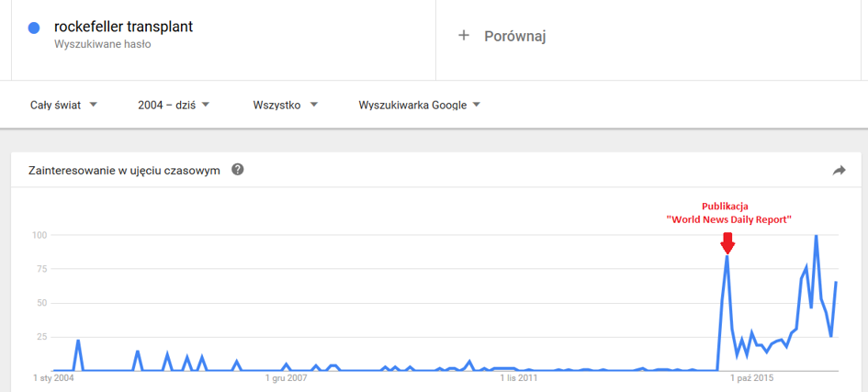Click the Wyszukiwane hasło subtitle
868x392 pixels.
pos(102,45)
